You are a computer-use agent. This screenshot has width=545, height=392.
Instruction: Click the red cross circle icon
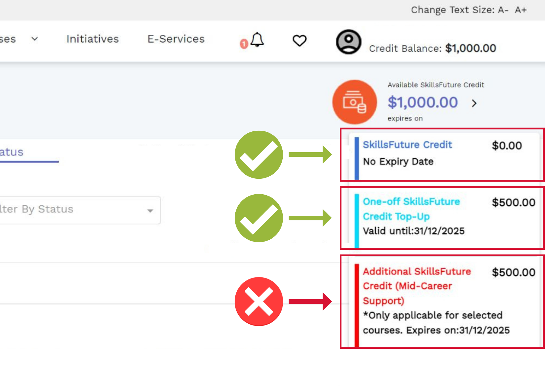click(x=259, y=301)
